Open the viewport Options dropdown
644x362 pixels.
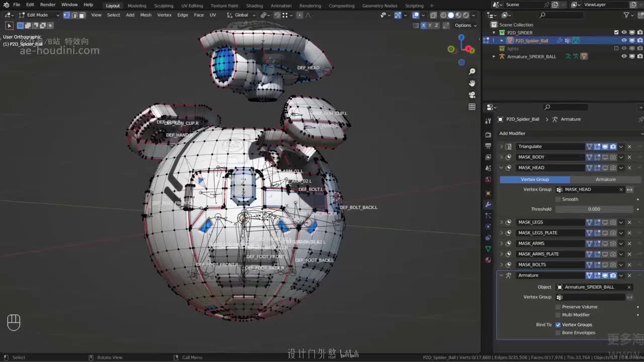pos(465,25)
